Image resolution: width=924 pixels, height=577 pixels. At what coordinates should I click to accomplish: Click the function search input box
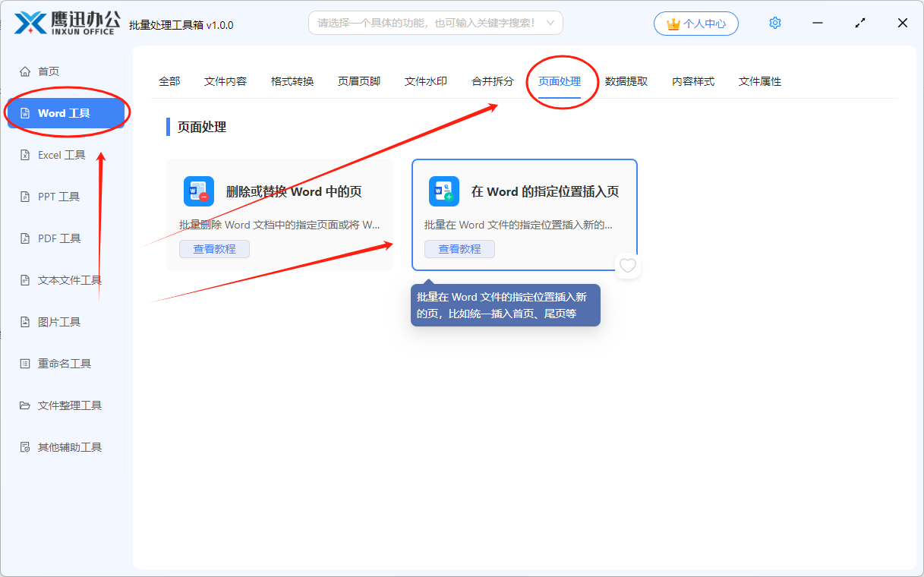point(425,23)
